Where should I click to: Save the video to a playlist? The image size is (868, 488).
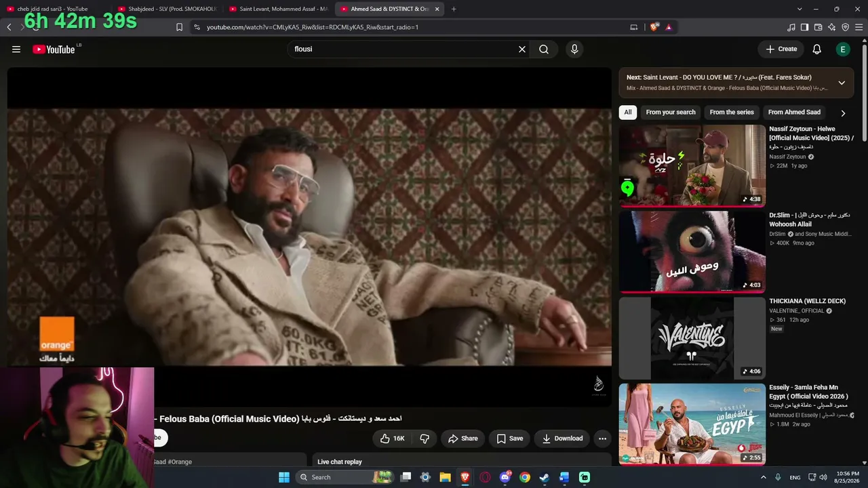(509, 439)
